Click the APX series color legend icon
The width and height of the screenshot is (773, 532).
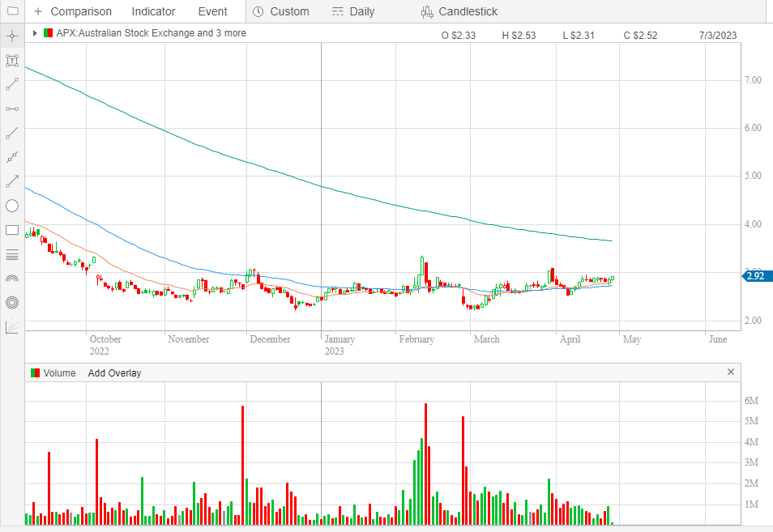coord(49,33)
